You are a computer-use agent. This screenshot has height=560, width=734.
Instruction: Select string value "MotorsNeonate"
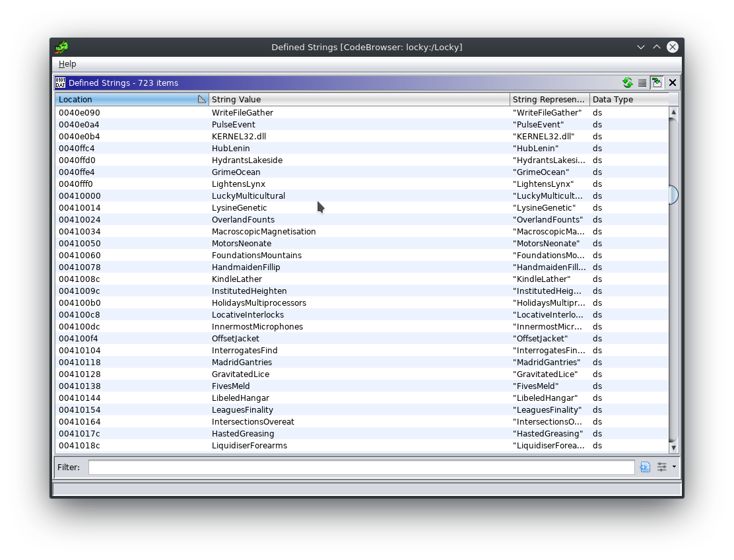click(x=242, y=244)
